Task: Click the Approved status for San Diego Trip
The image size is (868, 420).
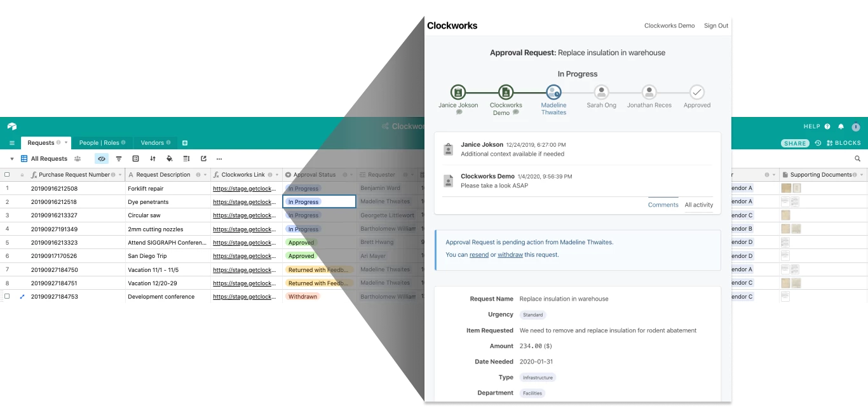Action: click(301, 256)
